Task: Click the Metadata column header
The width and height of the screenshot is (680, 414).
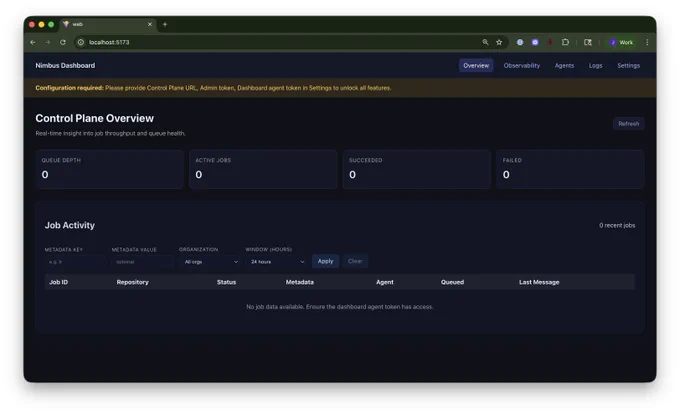Action: point(300,282)
